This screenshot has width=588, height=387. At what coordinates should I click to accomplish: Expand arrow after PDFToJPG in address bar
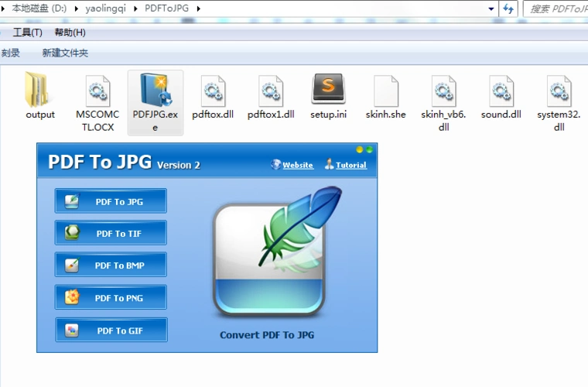[x=198, y=9]
